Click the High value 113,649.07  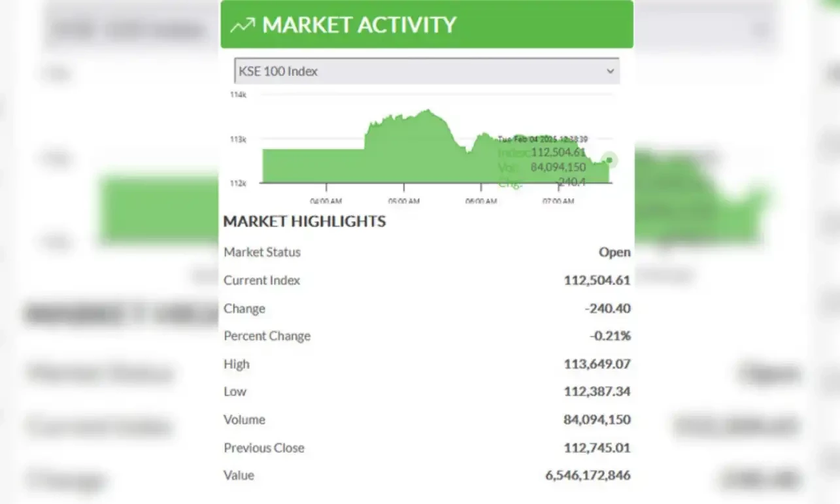point(597,364)
